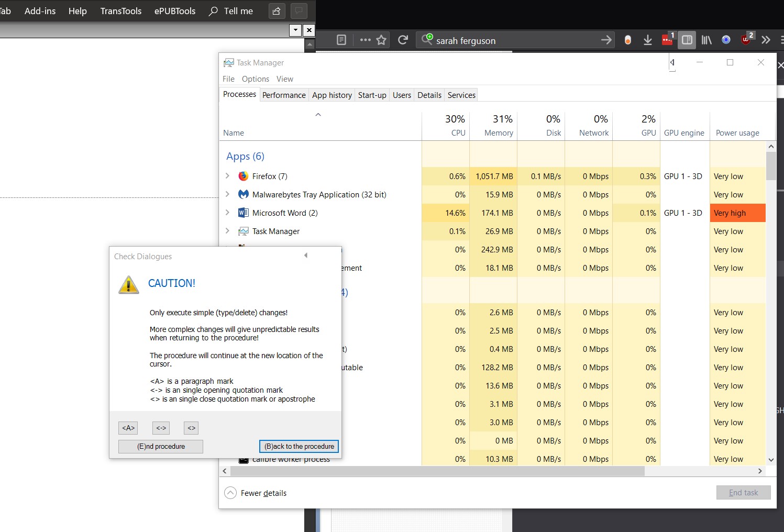
Task: Open the Help tab in Word
Action: [x=78, y=11]
